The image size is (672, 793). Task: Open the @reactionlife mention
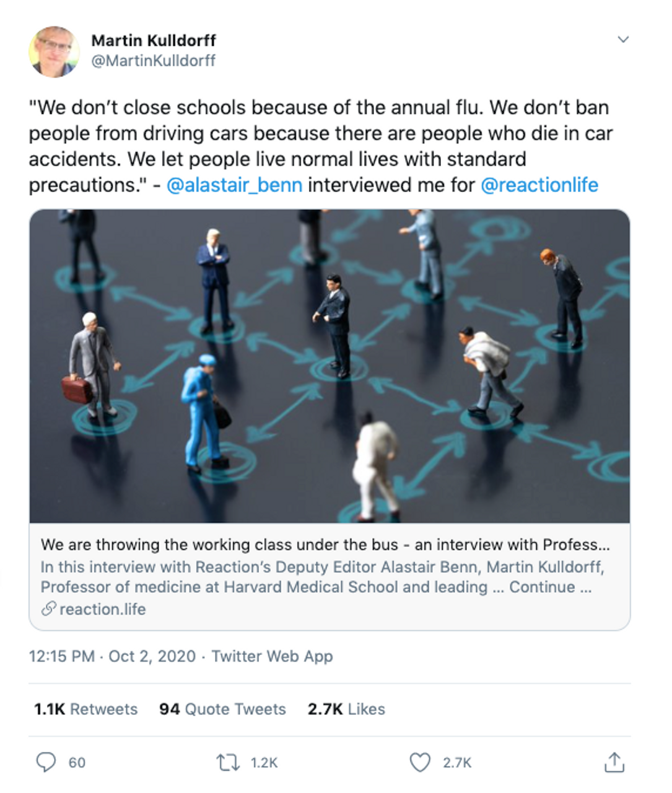[539, 185]
